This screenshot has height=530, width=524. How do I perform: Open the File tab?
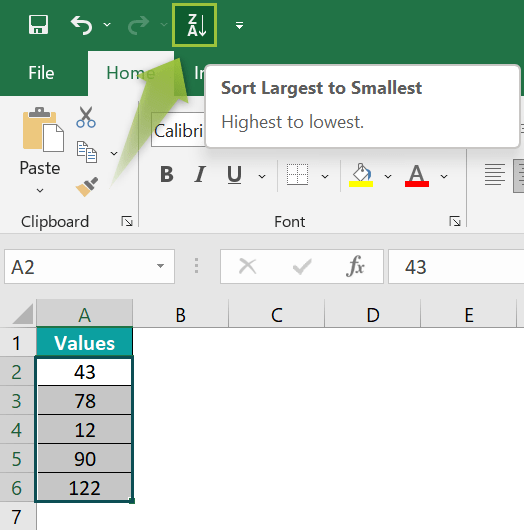(x=41, y=73)
